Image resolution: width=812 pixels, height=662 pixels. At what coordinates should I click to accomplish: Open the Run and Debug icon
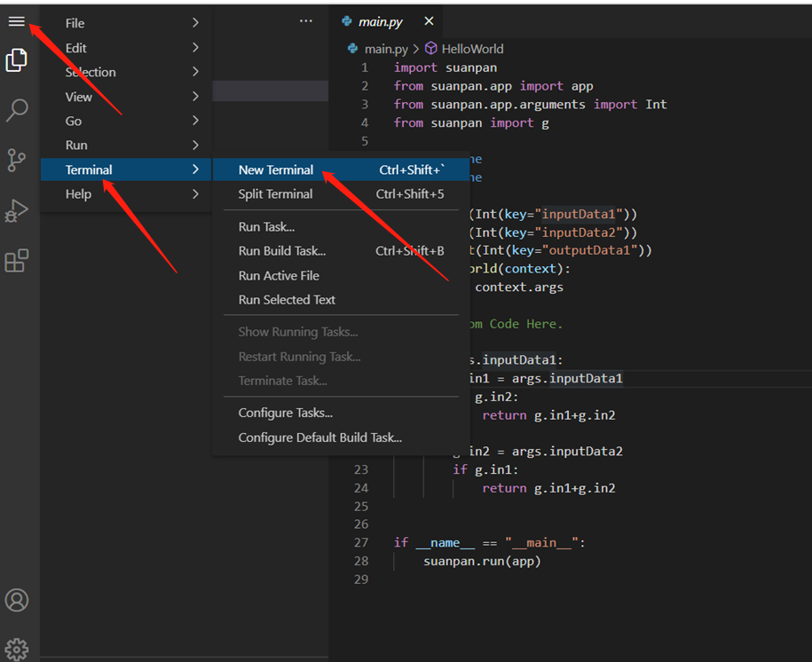pyautogui.click(x=16, y=210)
